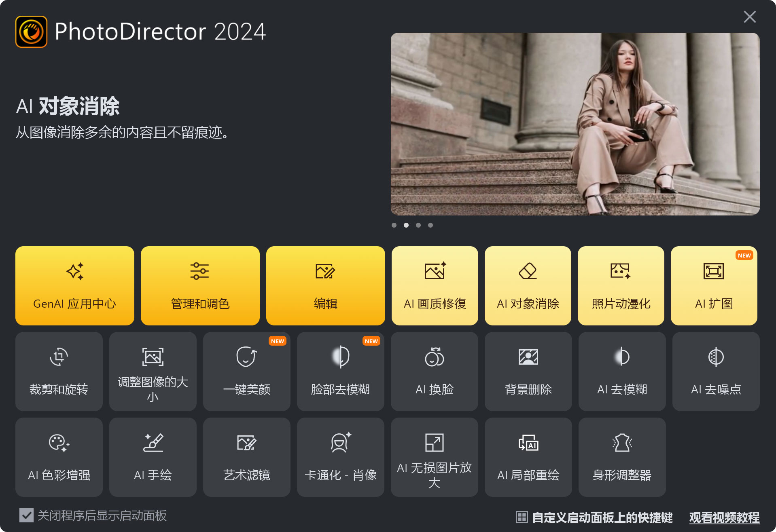The height and width of the screenshot is (532, 776).
Task: Open AI 扩图 tool
Action: 714,286
